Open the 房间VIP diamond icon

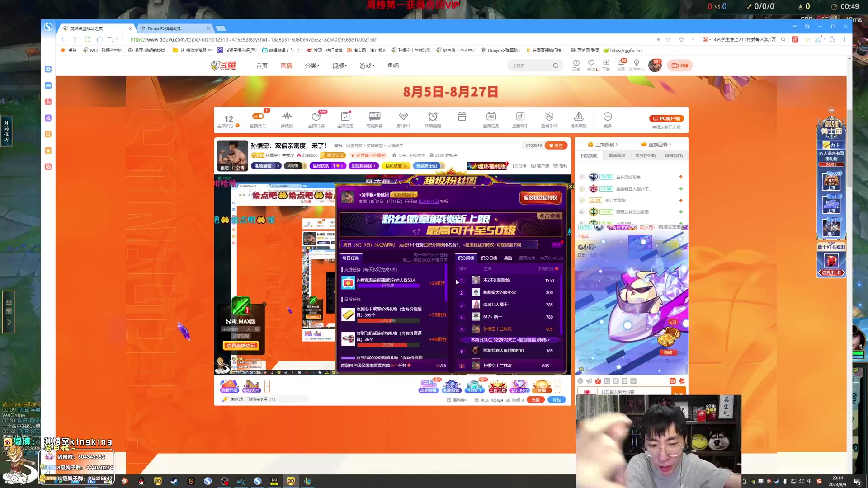pyautogui.click(x=403, y=117)
